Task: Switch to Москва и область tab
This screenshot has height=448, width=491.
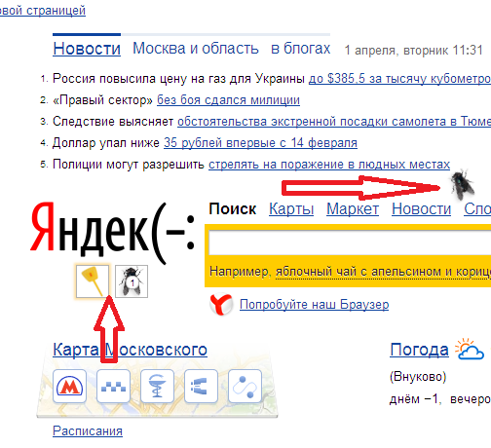Action: coord(196,49)
